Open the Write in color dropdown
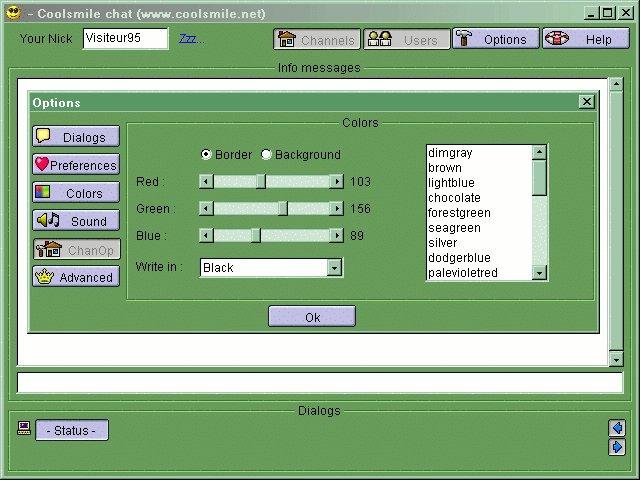The width and height of the screenshot is (640, 480). [x=334, y=268]
